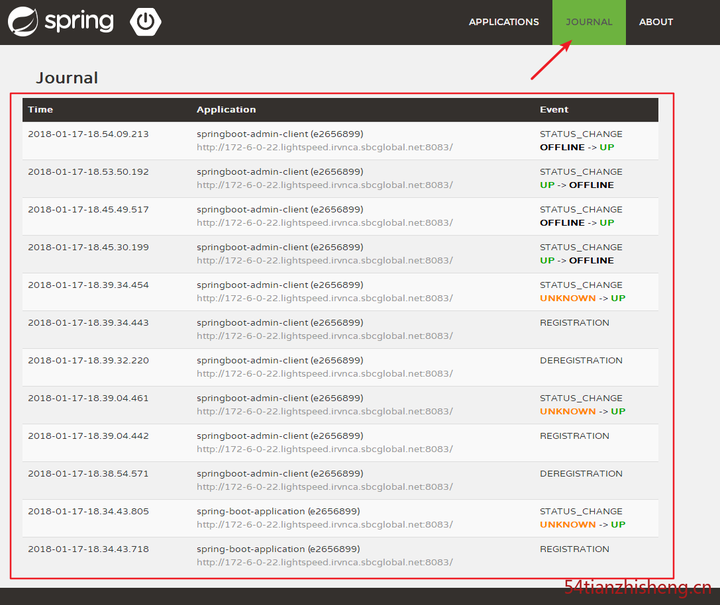720x605 pixels.
Task: Click the Event column header
Action: tap(554, 110)
